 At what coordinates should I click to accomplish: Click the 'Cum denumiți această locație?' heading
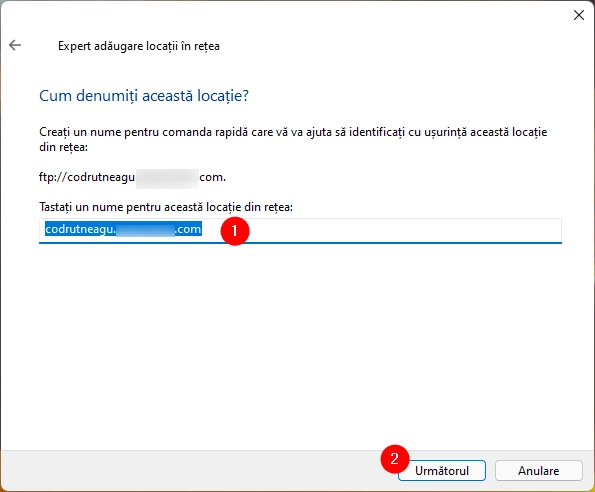pyautogui.click(x=144, y=96)
